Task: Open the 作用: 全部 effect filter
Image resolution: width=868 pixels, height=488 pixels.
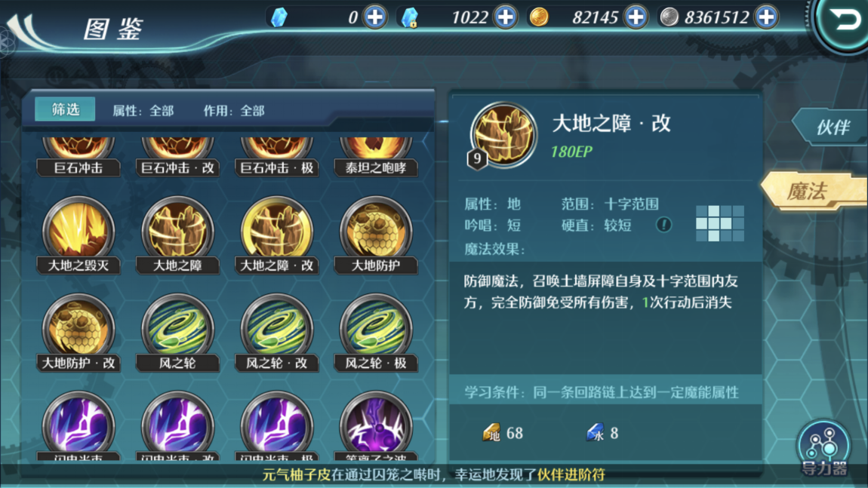Action: click(x=234, y=111)
